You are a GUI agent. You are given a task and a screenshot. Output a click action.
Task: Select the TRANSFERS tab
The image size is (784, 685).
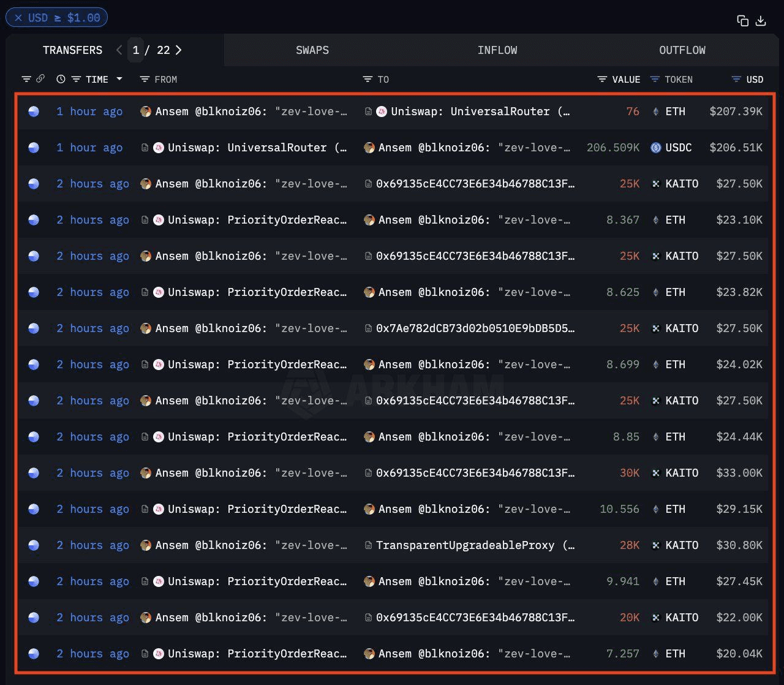tap(72, 50)
